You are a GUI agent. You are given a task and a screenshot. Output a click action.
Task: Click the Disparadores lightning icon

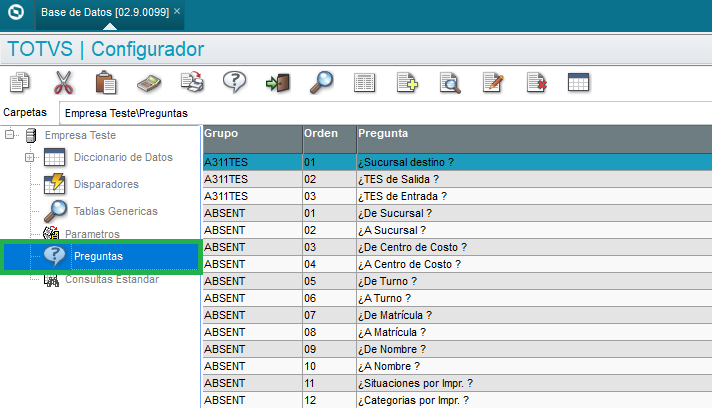coord(55,184)
